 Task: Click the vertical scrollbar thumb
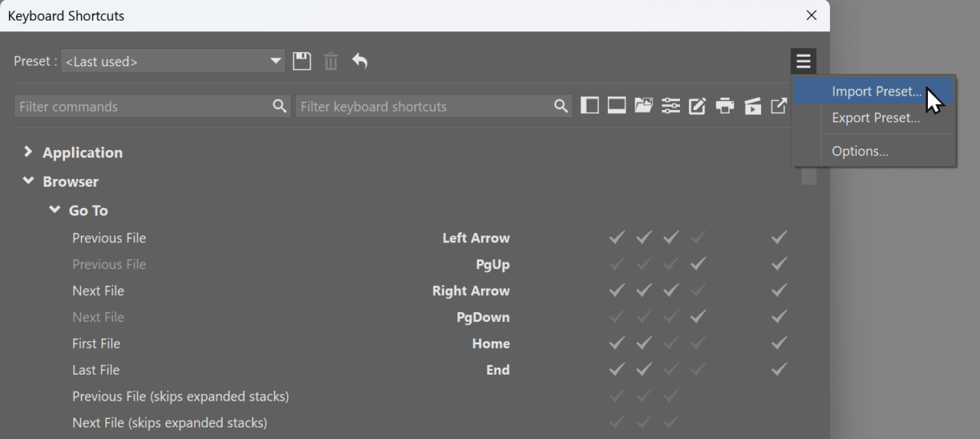[808, 177]
